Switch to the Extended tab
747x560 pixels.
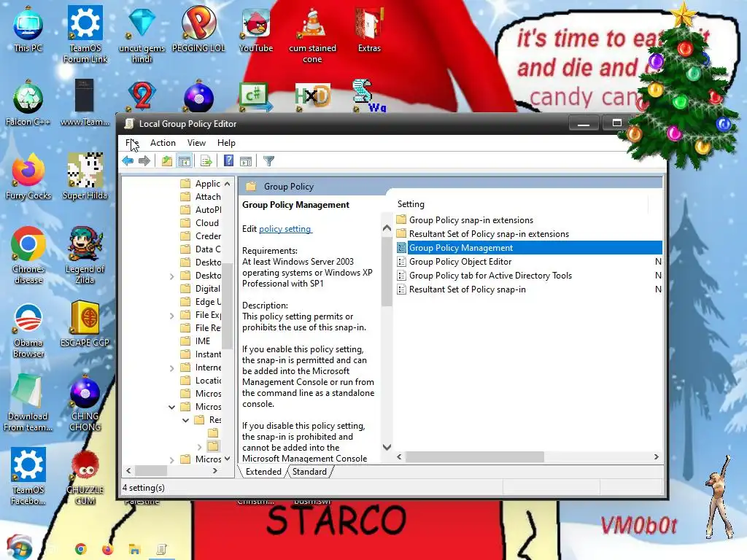pyautogui.click(x=263, y=472)
